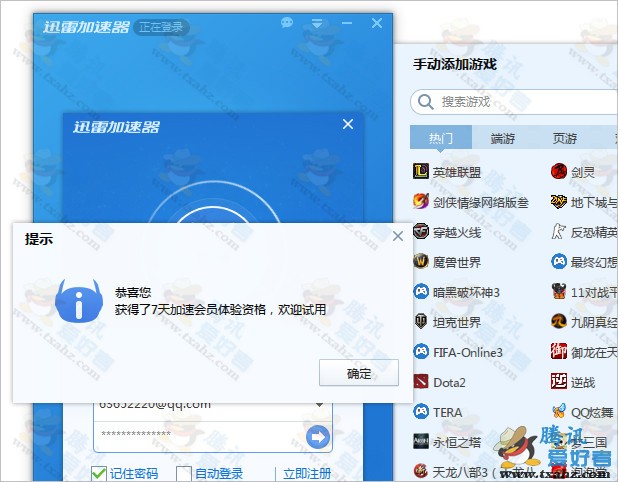This screenshot has height=482, width=618.
Task: Click the 剑灵 game icon
Action: [558, 171]
